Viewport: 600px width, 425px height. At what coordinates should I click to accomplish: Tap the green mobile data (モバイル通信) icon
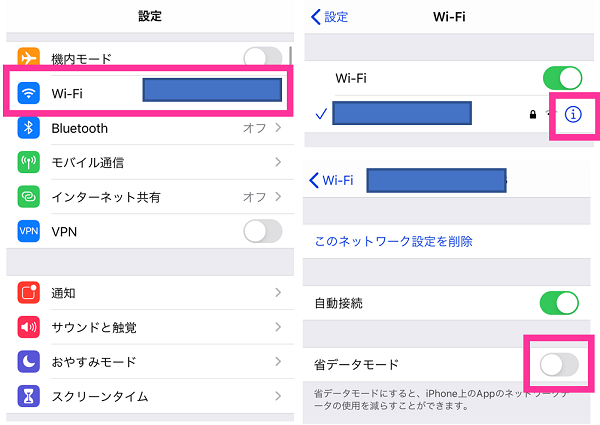(29, 162)
